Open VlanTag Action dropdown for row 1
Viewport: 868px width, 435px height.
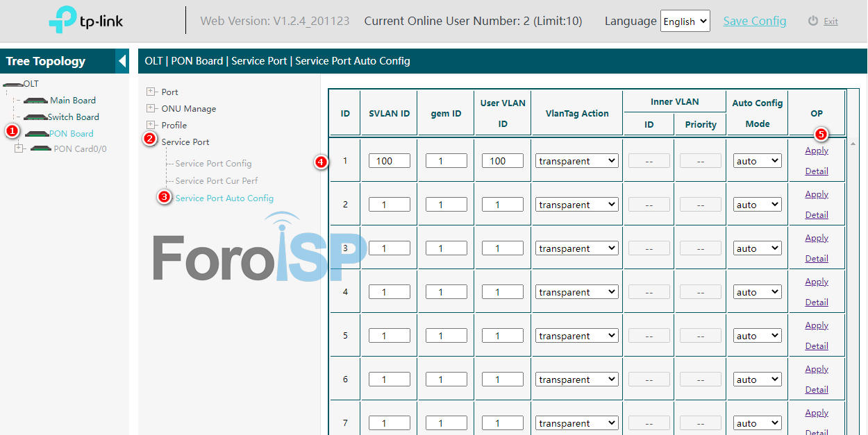(576, 161)
